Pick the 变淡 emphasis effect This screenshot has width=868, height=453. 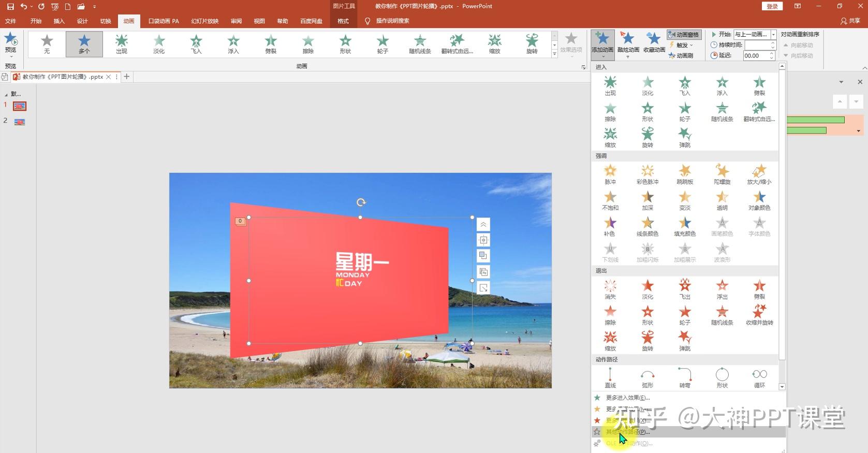click(x=685, y=200)
